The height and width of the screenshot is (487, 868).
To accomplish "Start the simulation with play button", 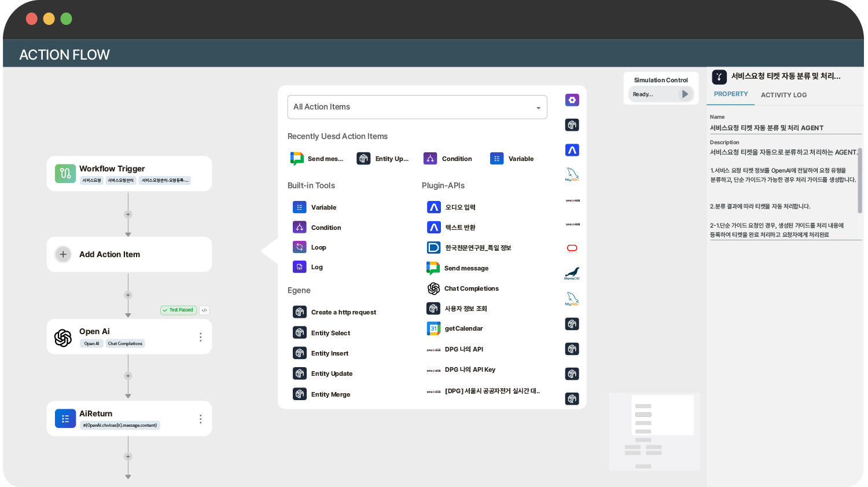I will [x=685, y=94].
